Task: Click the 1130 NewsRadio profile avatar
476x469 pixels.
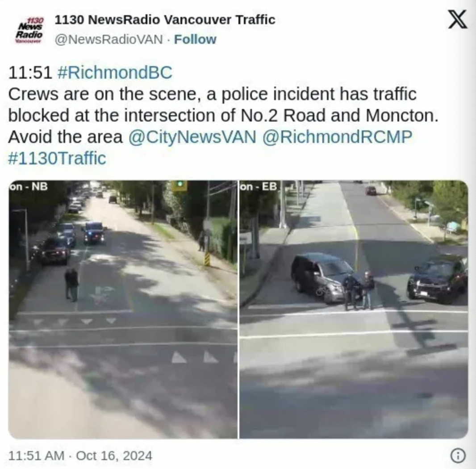Action: point(29,30)
